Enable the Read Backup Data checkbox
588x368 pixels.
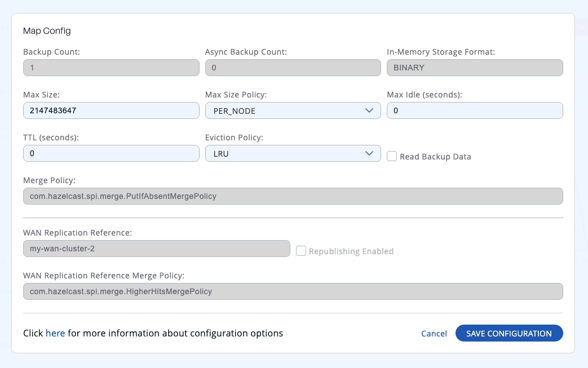point(392,156)
